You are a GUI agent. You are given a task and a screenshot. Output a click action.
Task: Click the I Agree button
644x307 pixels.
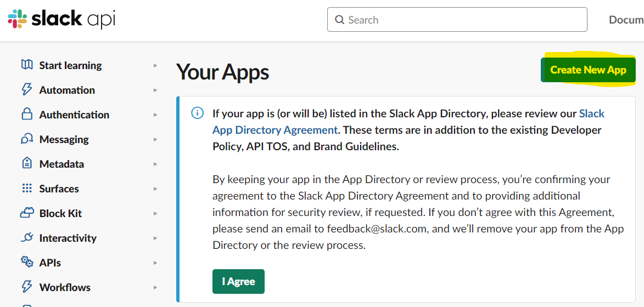pos(239,282)
